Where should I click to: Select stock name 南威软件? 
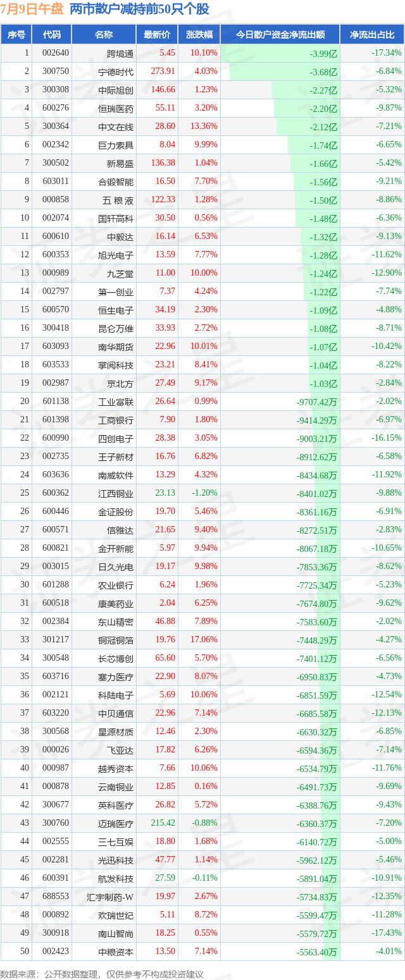[x=116, y=475]
